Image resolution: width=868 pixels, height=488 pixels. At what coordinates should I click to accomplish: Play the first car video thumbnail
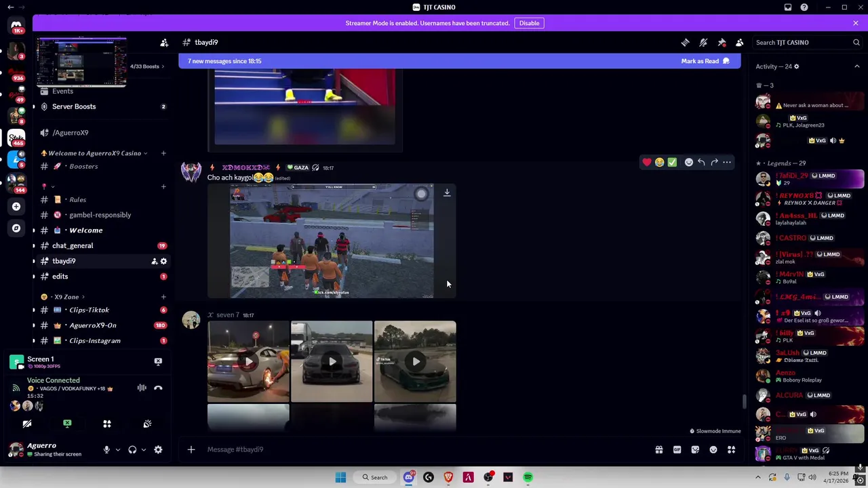248,361
